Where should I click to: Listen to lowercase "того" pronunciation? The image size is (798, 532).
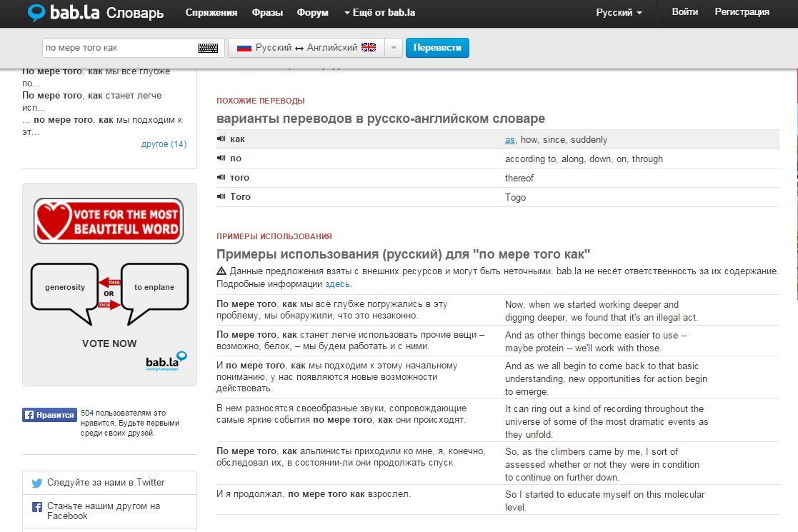pyautogui.click(x=221, y=178)
